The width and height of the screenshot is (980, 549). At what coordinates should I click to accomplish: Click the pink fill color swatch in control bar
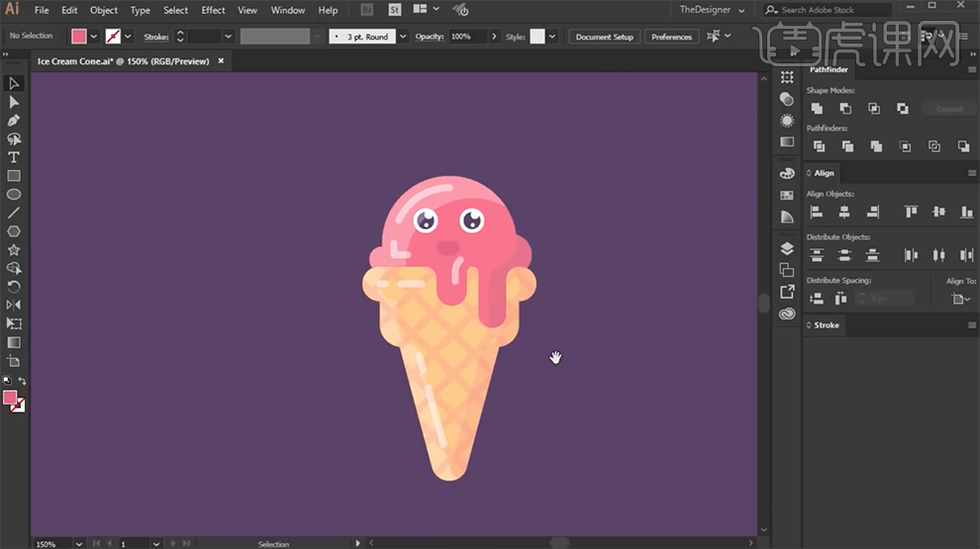[x=79, y=37]
